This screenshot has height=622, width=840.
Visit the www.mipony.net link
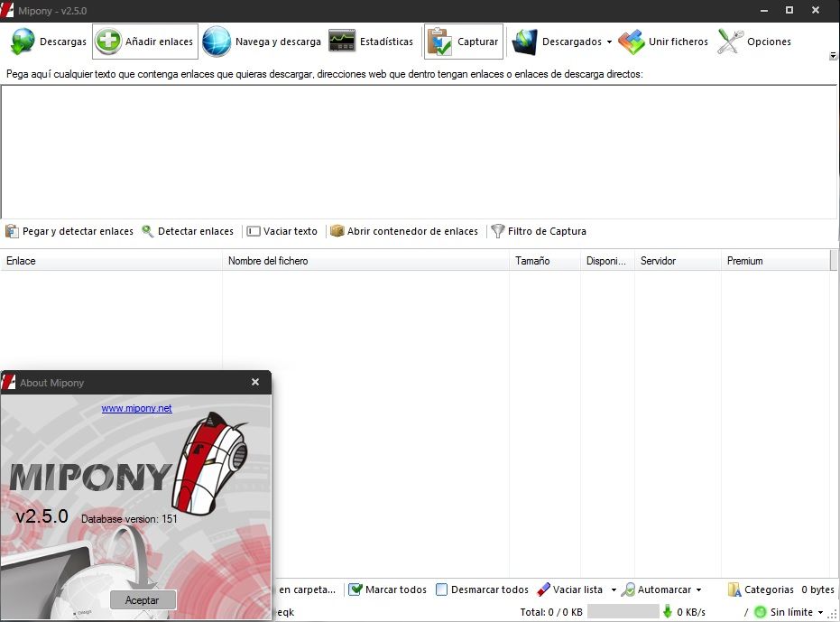tap(136, 408)
